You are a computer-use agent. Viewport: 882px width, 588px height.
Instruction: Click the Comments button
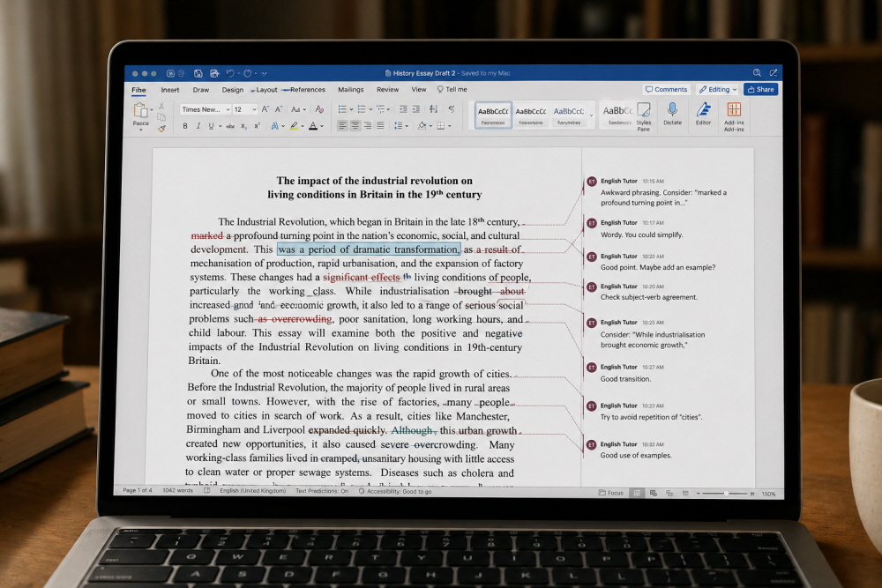[666, 89]
